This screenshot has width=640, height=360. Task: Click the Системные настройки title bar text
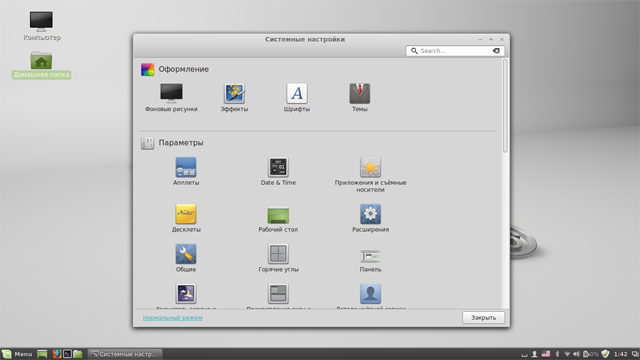[x=305, y=39]
